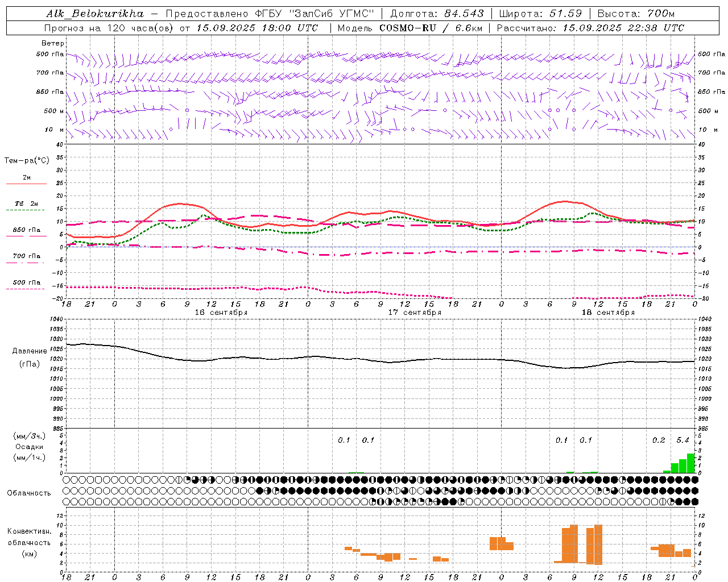Click the 17 сентября date label

point(414,313)
